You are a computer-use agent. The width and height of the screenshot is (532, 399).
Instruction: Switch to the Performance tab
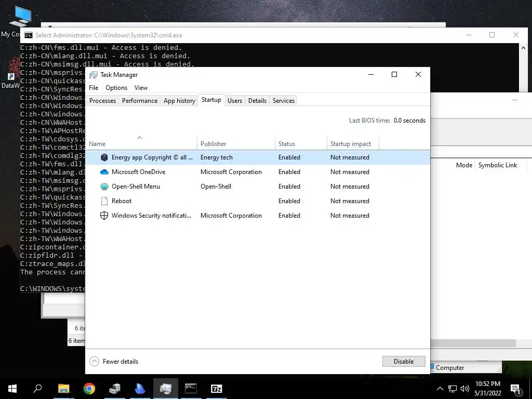[x=140, y=101]
